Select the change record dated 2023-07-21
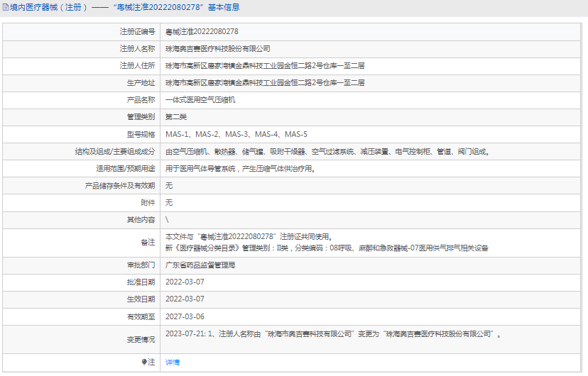 coord(333,334)
